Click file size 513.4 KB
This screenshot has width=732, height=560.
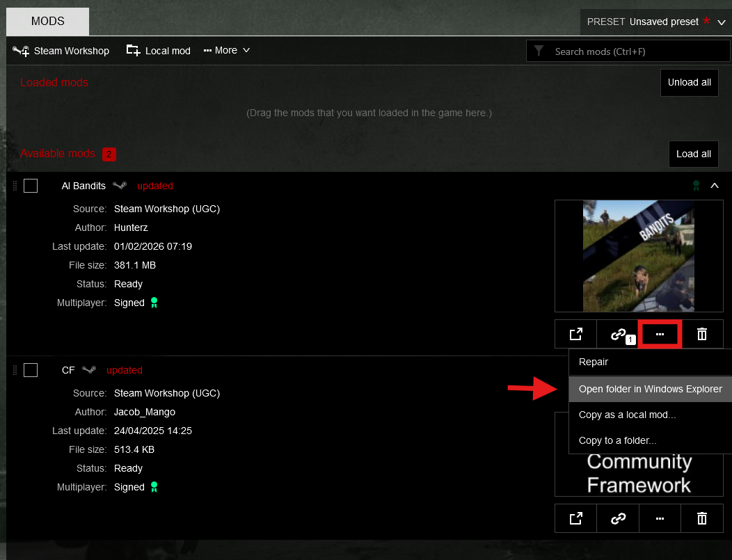point(134,449)
